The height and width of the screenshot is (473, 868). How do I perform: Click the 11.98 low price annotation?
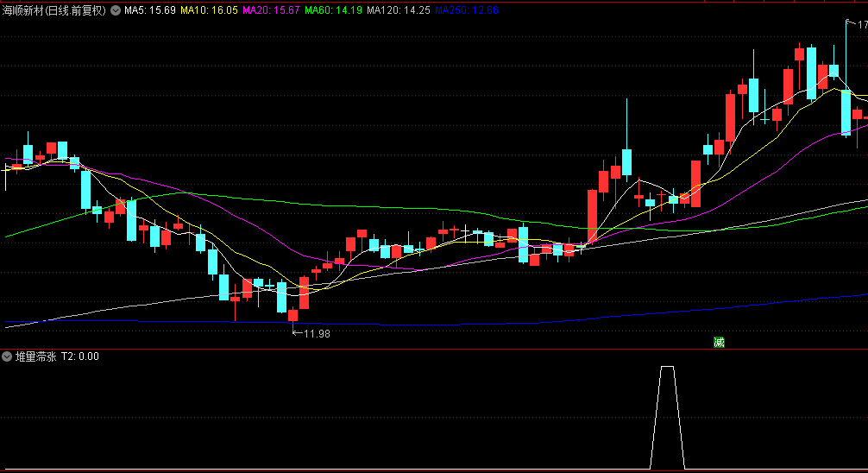[x=311, y=334]
